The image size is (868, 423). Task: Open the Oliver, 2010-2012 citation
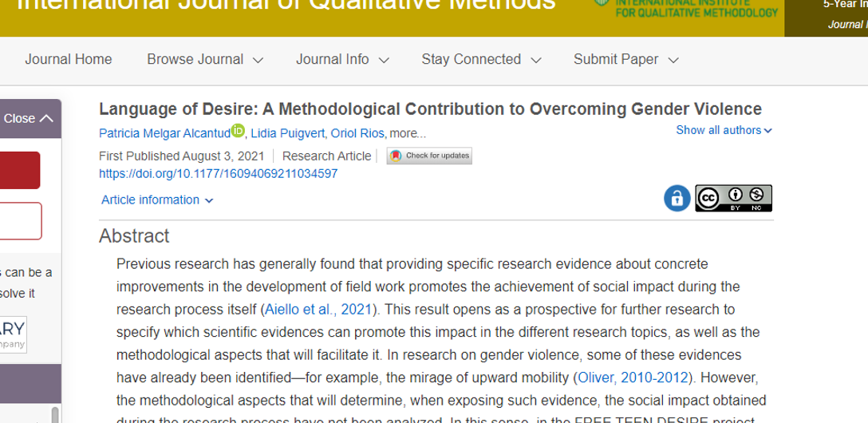tap(633, 378)
